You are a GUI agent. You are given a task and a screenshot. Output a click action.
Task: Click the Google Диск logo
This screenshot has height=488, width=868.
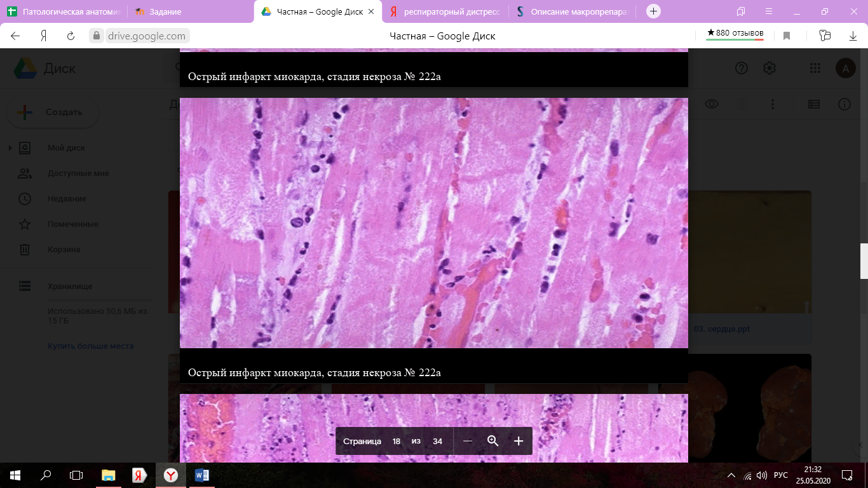tap(45, 68)
